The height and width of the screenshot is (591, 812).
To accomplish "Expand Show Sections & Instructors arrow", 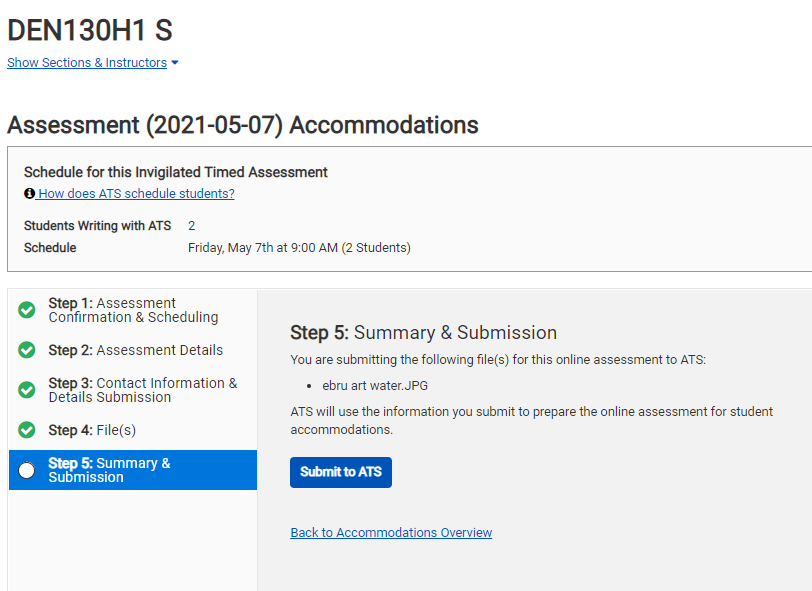I will tap(175, 63).
